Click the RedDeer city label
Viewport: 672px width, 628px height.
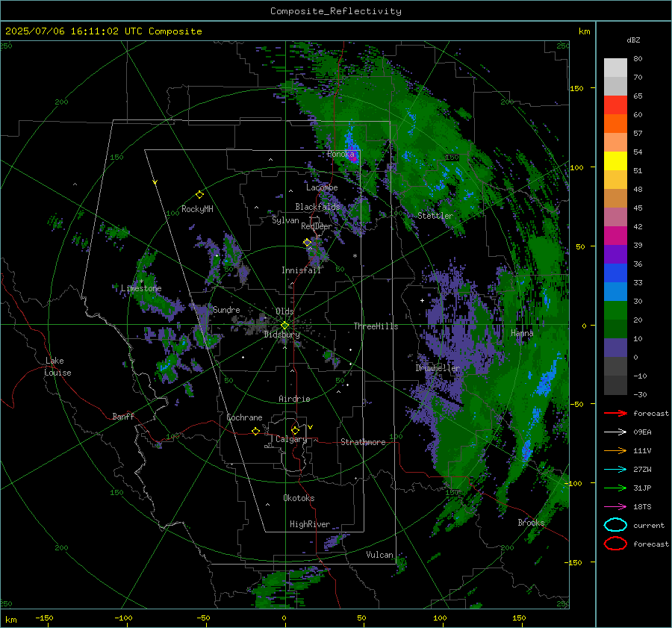(317, 226)
